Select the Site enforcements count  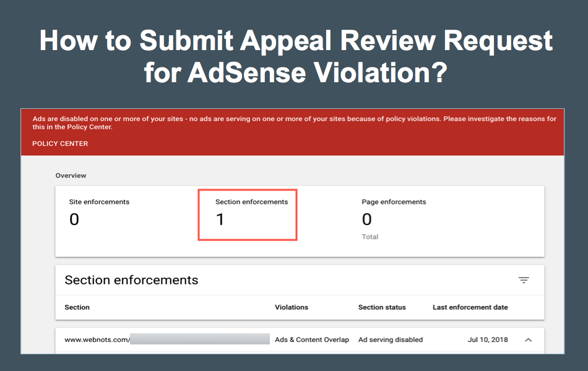click(x=74, y=220)
